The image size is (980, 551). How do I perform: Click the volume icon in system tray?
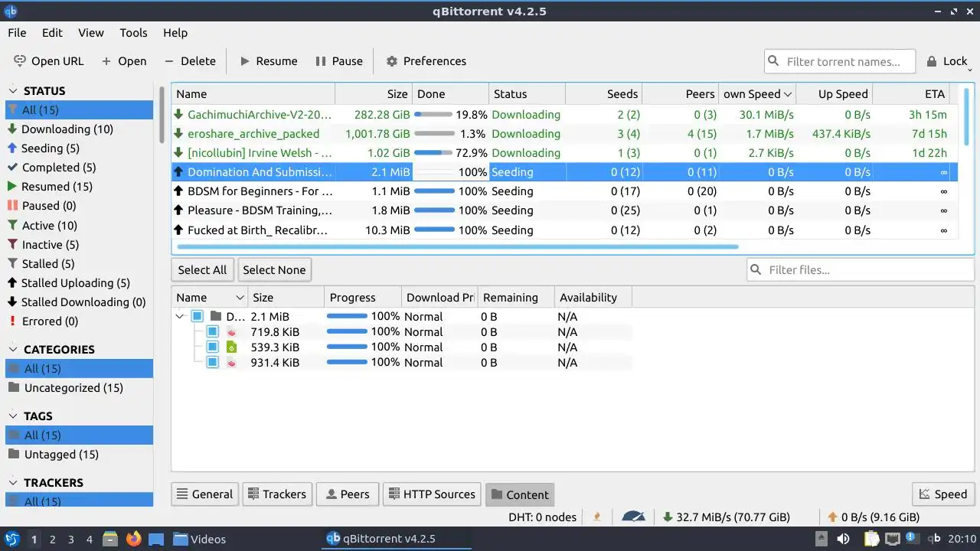843,539
